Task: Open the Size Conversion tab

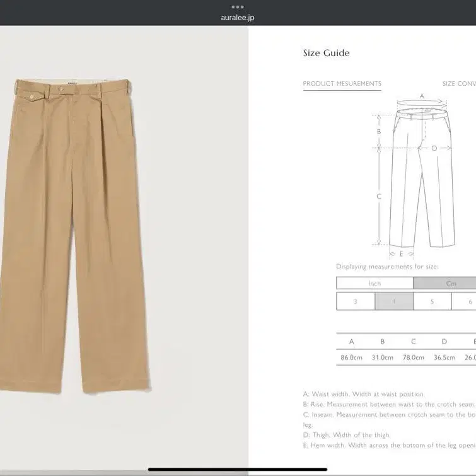Action: [458, 84]
